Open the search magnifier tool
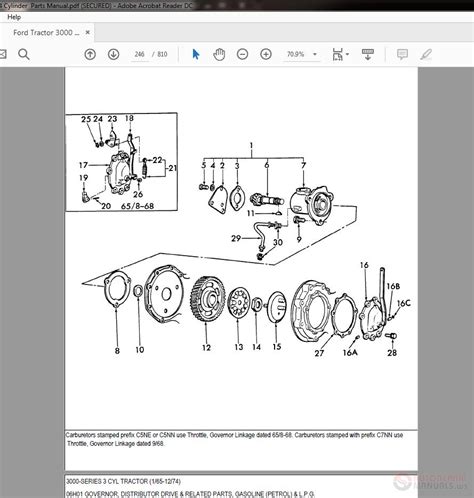Screen dimensions: 474x498 [x=24, y=54]
